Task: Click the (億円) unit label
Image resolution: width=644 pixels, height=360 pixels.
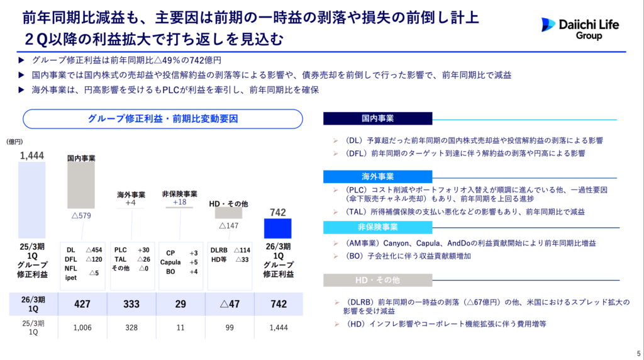Action: [x=14, y=142]
